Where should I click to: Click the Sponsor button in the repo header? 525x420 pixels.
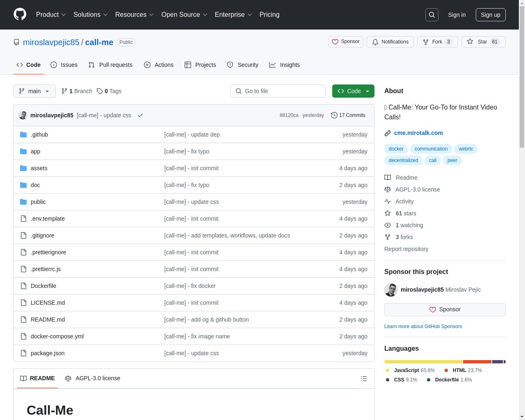tap(346, 42)
